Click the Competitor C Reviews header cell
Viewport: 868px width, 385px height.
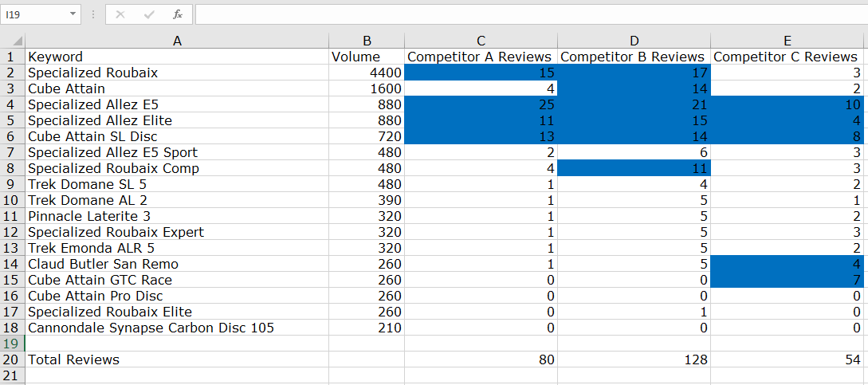coord(787,57)
